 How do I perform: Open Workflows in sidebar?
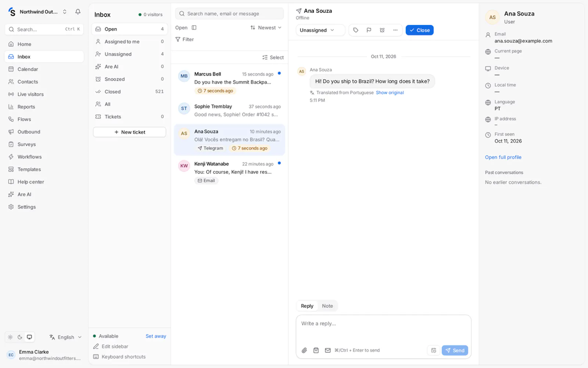[44, 157]
